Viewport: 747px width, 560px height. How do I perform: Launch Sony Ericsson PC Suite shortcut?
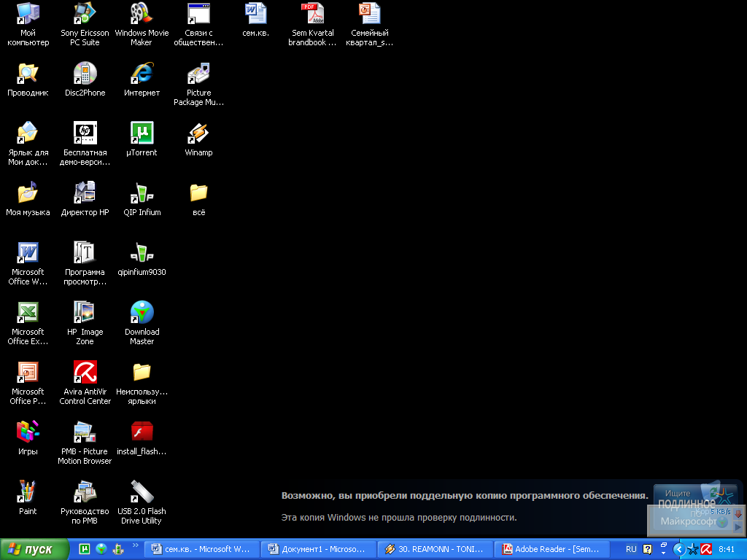[85, 24]
